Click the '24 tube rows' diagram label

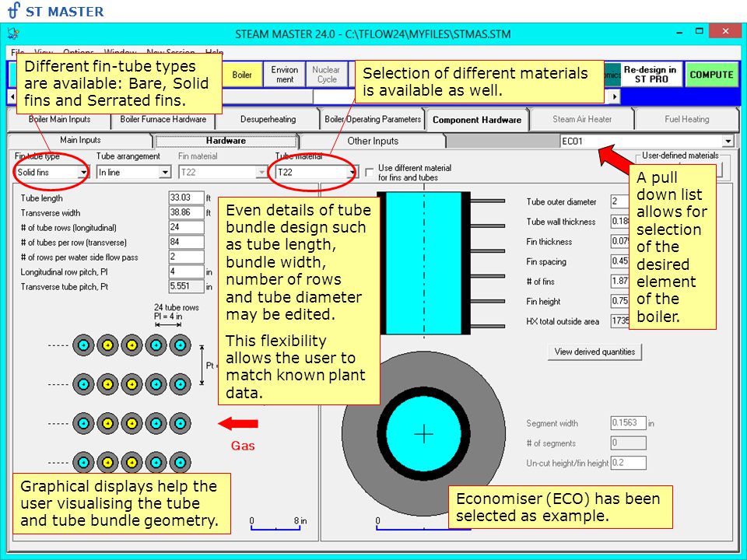[177, 308]
